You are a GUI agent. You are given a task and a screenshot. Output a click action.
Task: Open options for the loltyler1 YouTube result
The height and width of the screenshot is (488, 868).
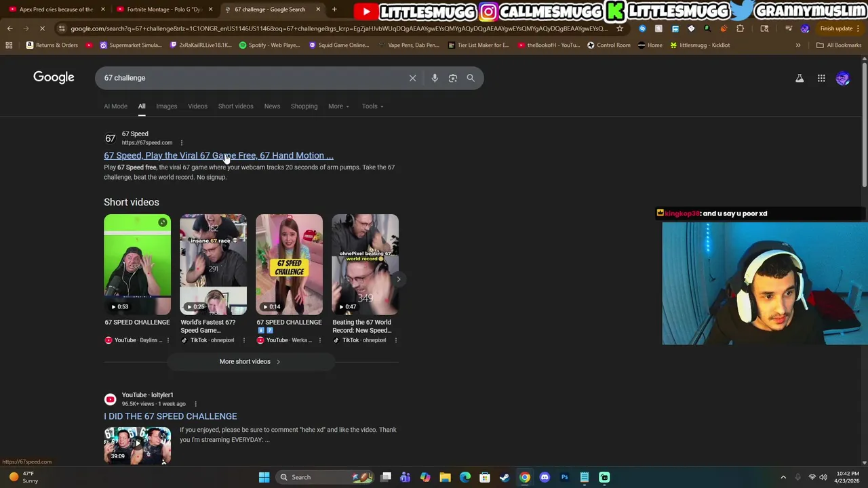tap(195, 404)
